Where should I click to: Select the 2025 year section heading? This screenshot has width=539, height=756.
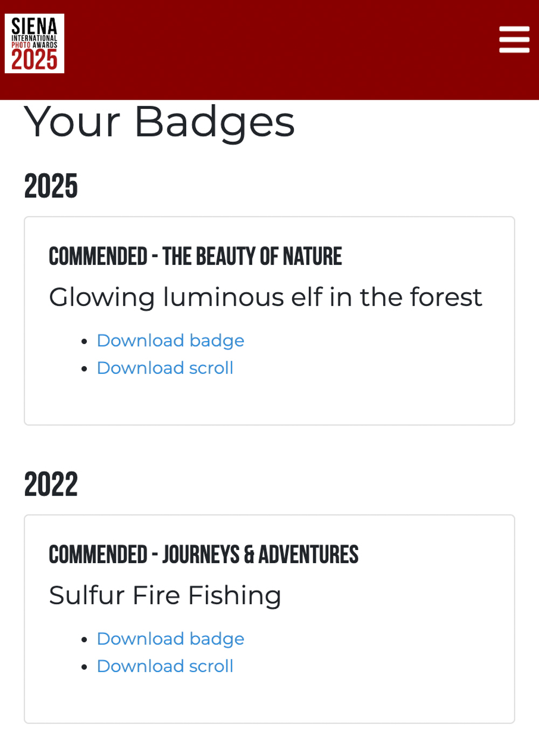51,187
